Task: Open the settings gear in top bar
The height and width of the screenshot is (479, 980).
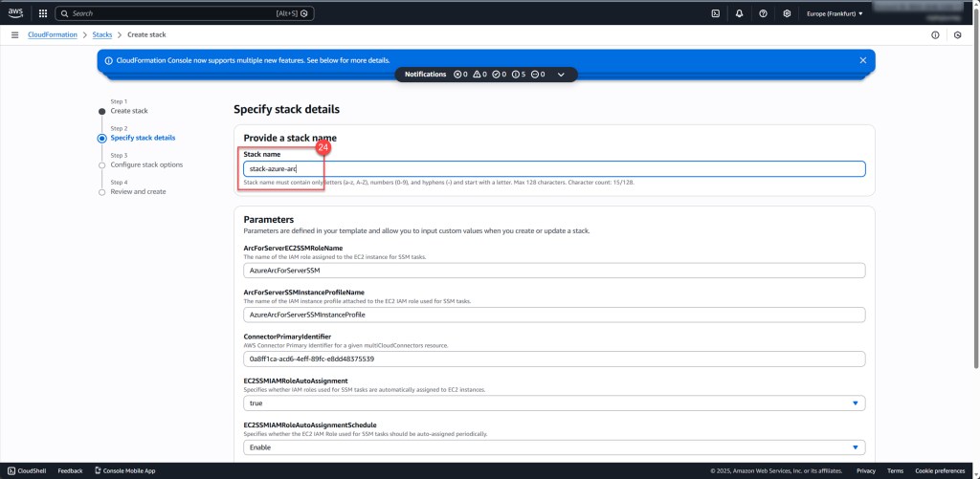Action: coord(787,13)
